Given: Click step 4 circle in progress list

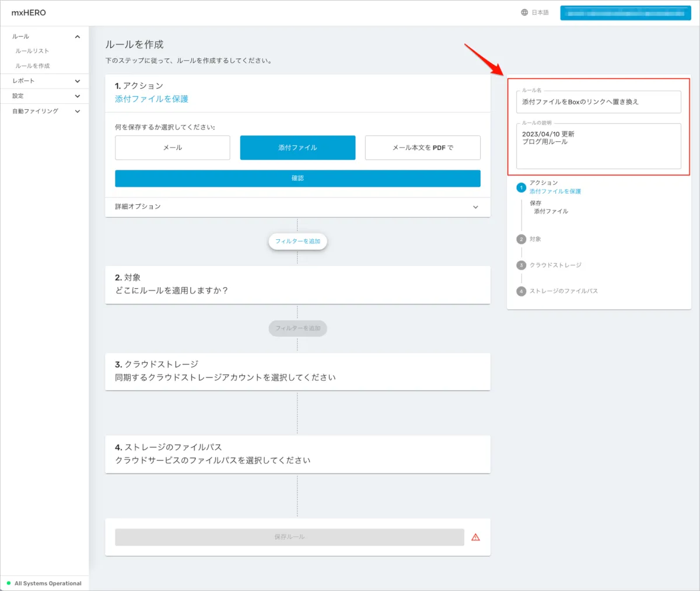Looking at the screenshot, I should point(521,291).
